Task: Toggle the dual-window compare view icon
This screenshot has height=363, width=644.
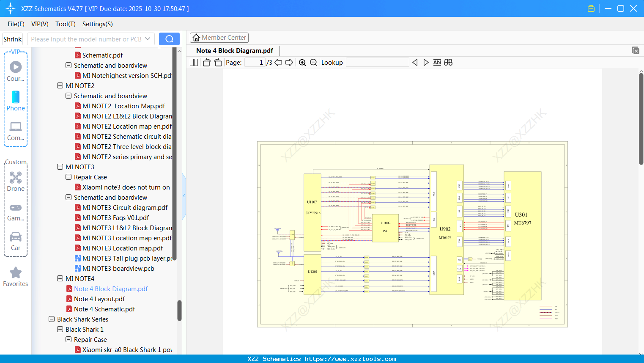Action: coord(448,62)
